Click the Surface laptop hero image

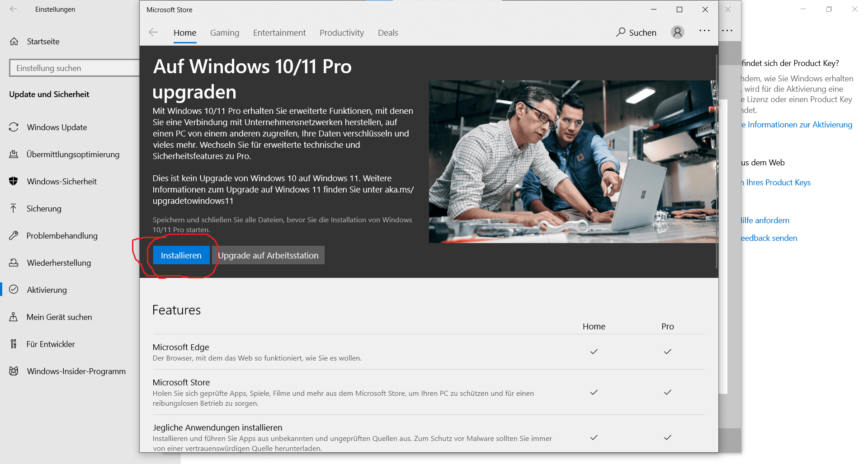pos(573,162)
